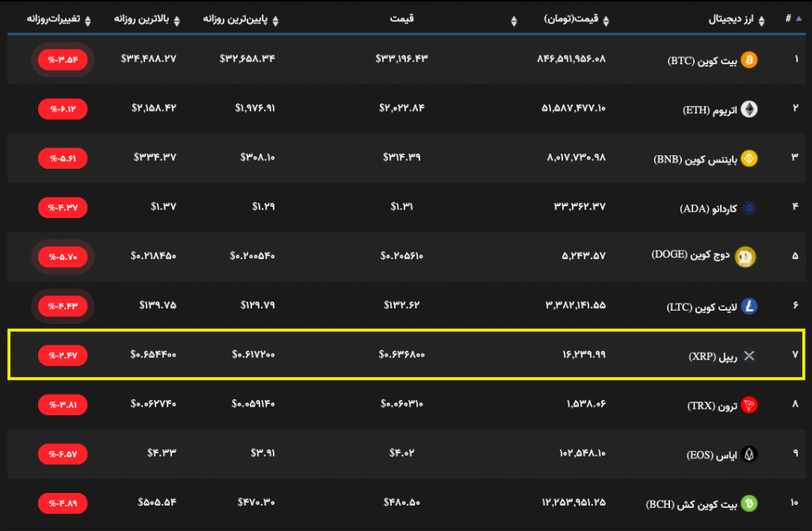The image size is (812, 531).
Task: Select the LTC daily low value
Action: click(258, 305)
